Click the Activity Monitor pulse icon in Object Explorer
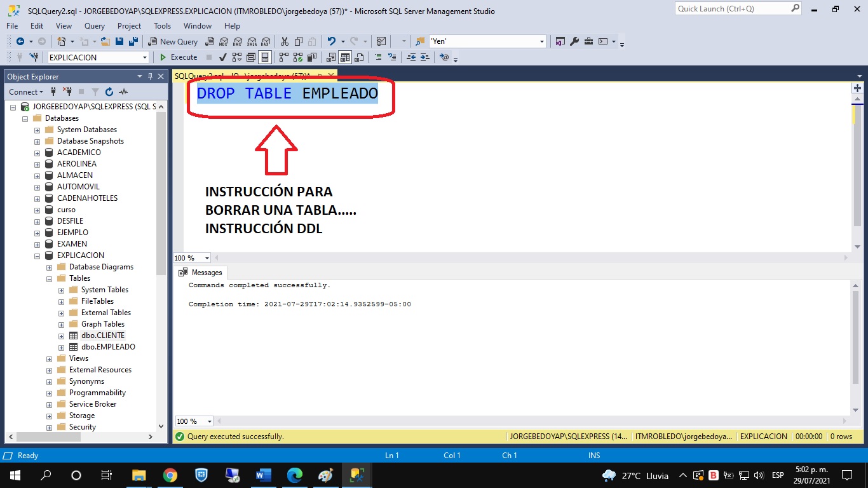Screen dimensions: 868x488 coord(123,92)
